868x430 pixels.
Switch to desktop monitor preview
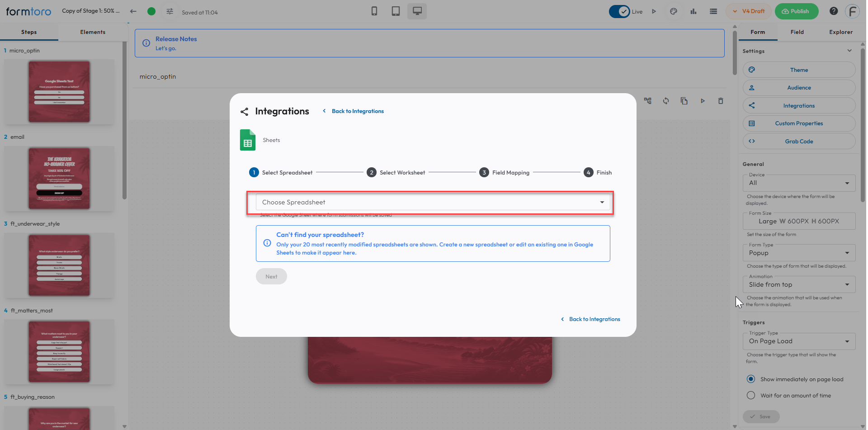417,11
